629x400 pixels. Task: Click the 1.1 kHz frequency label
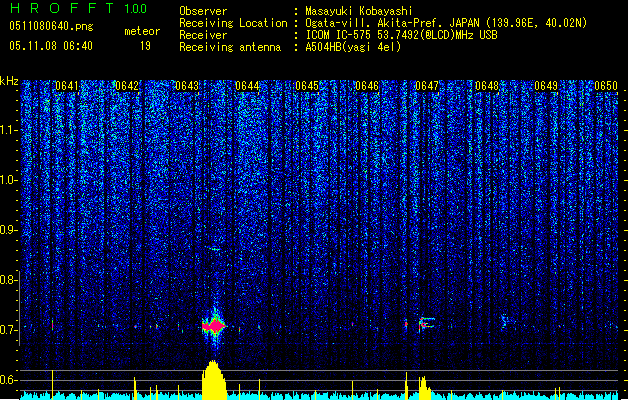click(x=9, y=130)
